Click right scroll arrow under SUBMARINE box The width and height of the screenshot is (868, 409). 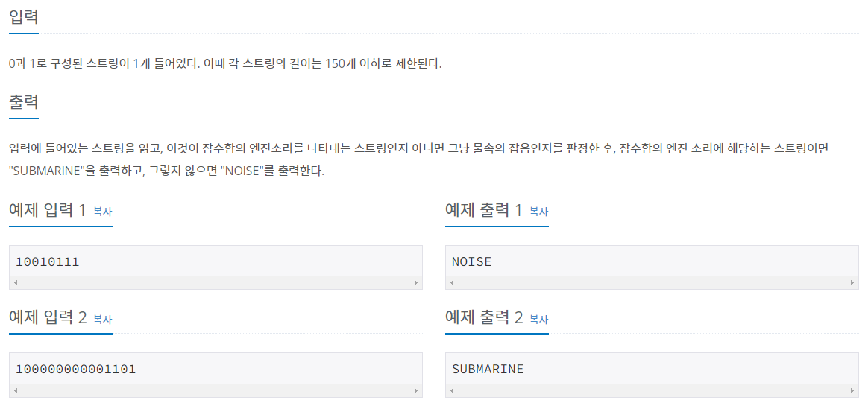coord(852,390)
